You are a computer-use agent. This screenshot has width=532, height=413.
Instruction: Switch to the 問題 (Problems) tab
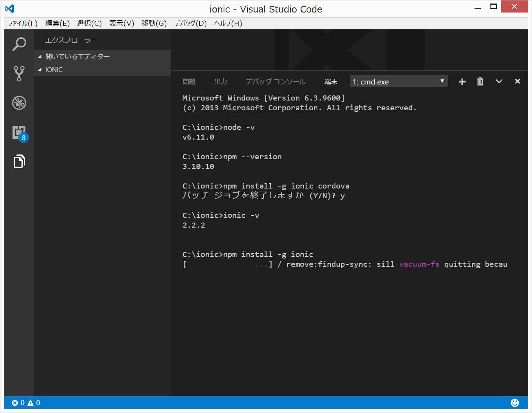tap(189, 81)
